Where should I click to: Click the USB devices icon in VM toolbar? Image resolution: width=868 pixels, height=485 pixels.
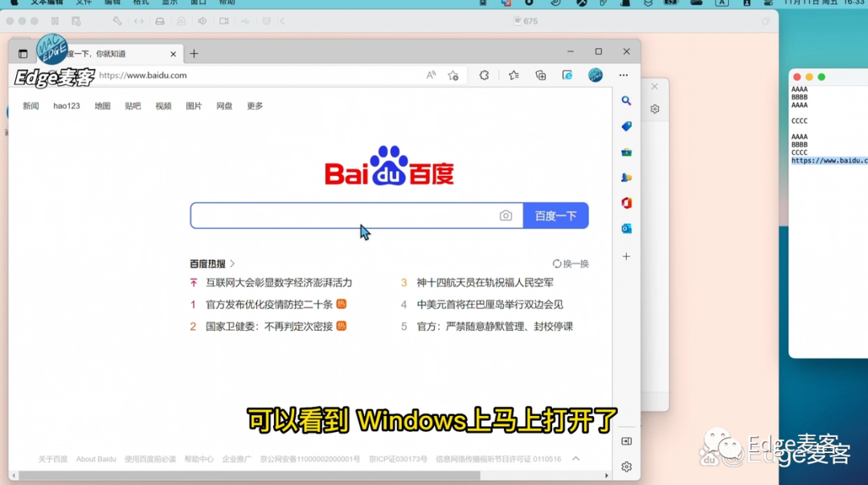(x=245, y=21)
